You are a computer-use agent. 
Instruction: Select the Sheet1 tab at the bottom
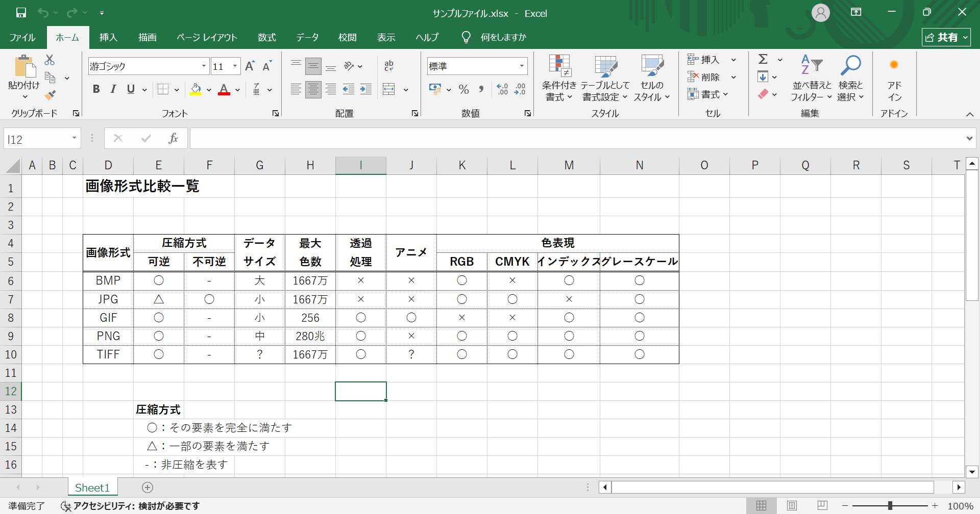click(x=92, y=487)
